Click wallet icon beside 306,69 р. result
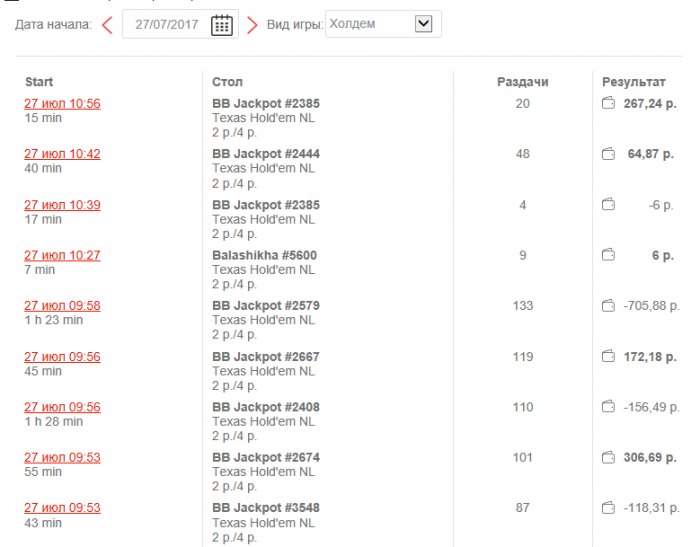 pyautogui.click(x=607, y=458)
